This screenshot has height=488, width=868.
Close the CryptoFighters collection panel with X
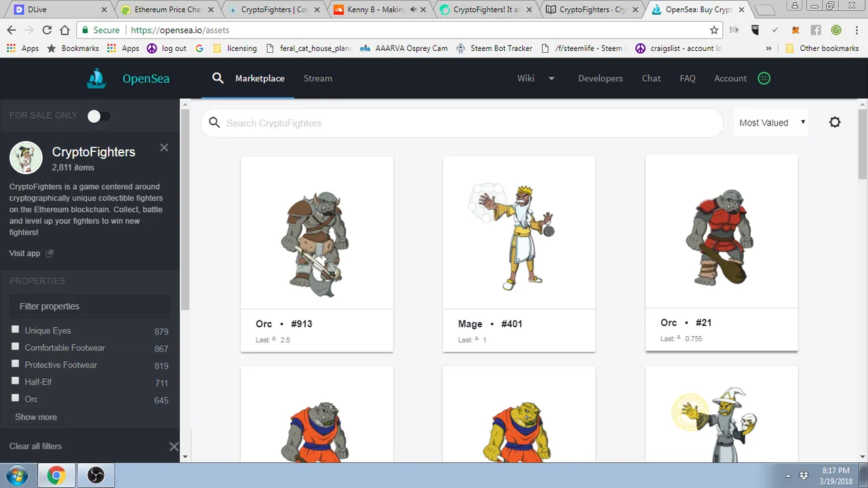point(164,148)
